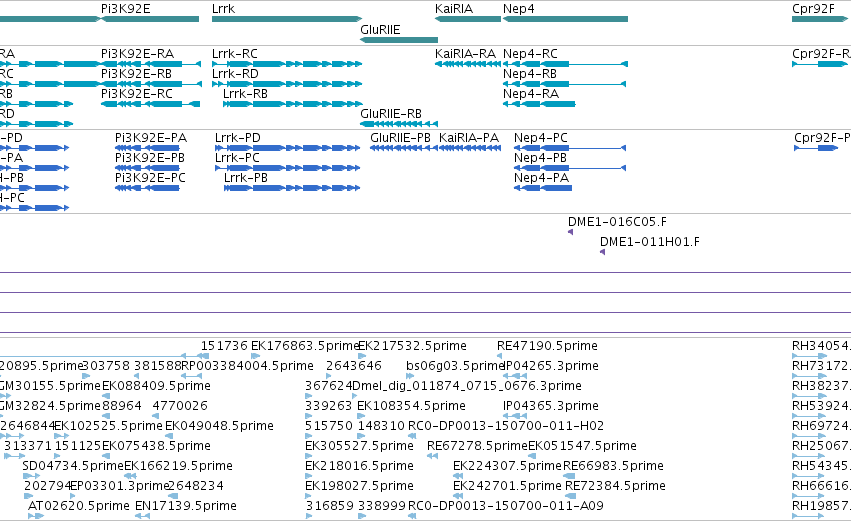This screenshot has width=851, height=521.
Task: Click the 151736 EST label
Action: tap(224, 346)
